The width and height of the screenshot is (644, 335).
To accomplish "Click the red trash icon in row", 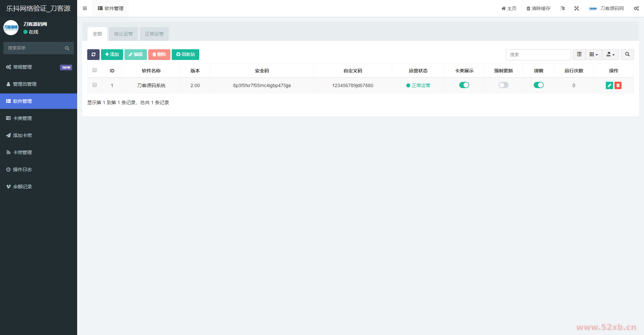I will [618, 85].
